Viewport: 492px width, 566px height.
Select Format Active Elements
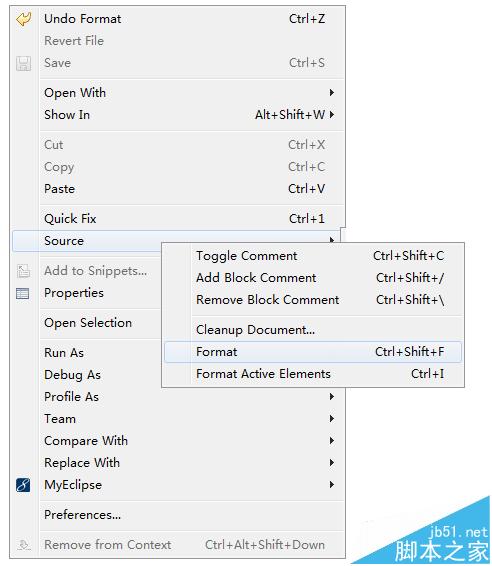pos(313,374)
